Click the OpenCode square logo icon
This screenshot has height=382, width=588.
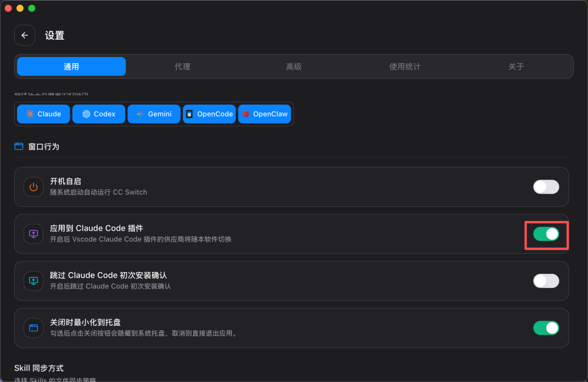click(x=189, y=114)
